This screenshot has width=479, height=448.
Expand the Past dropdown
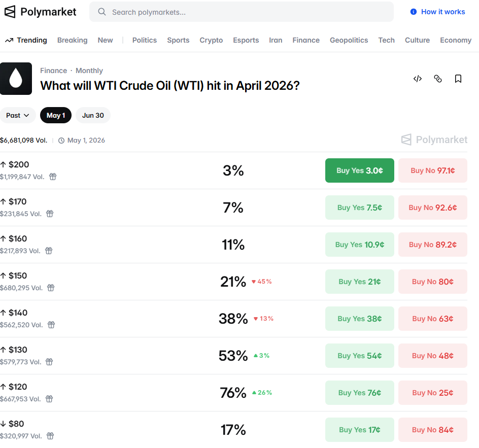(x=18, y=115)
